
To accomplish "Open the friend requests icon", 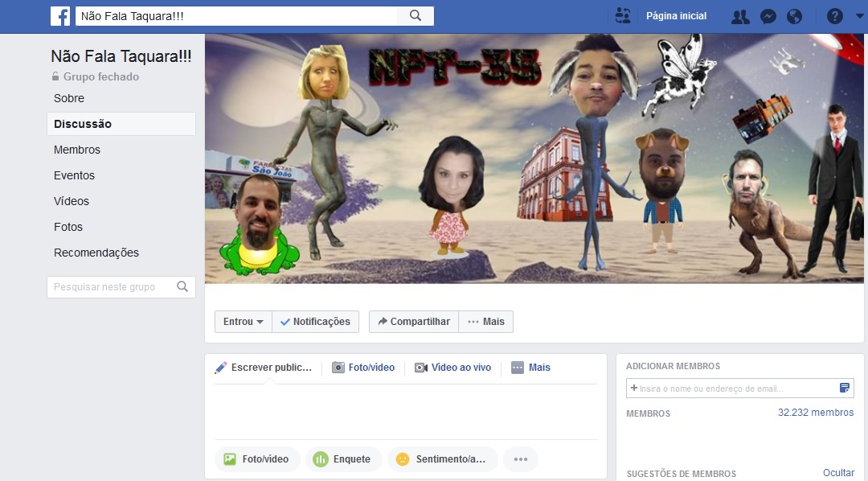I will 739,15.
